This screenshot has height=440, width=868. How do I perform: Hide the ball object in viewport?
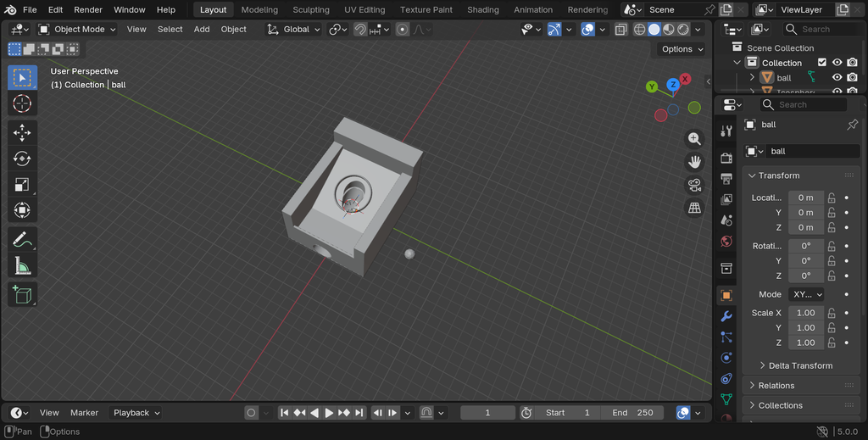click(x=837, y=77)
